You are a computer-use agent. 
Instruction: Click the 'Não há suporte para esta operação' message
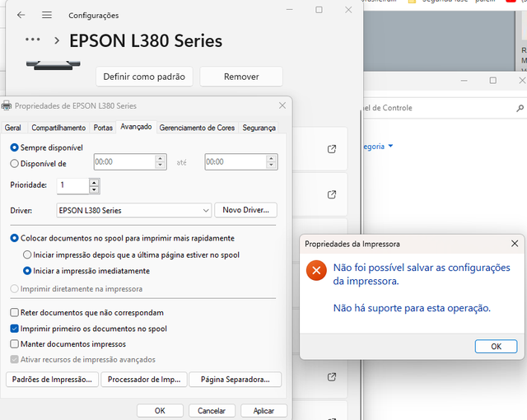(x=412, y=308)
